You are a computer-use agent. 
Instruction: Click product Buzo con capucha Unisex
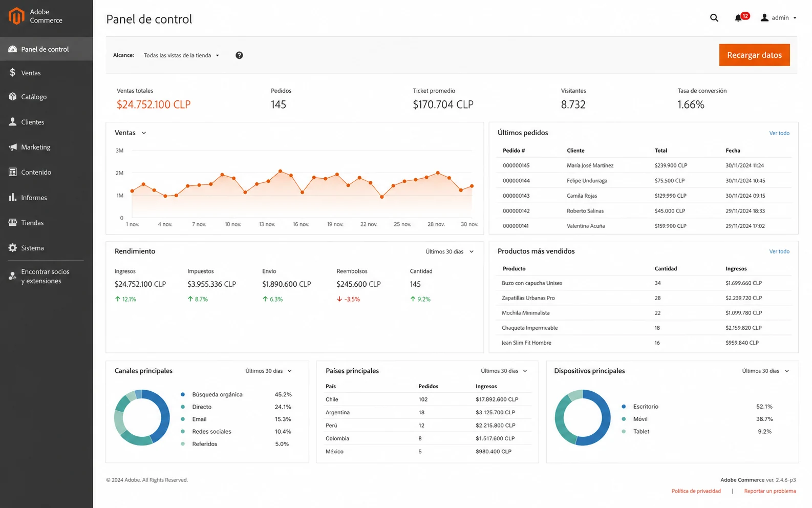(x=532, y=283)
